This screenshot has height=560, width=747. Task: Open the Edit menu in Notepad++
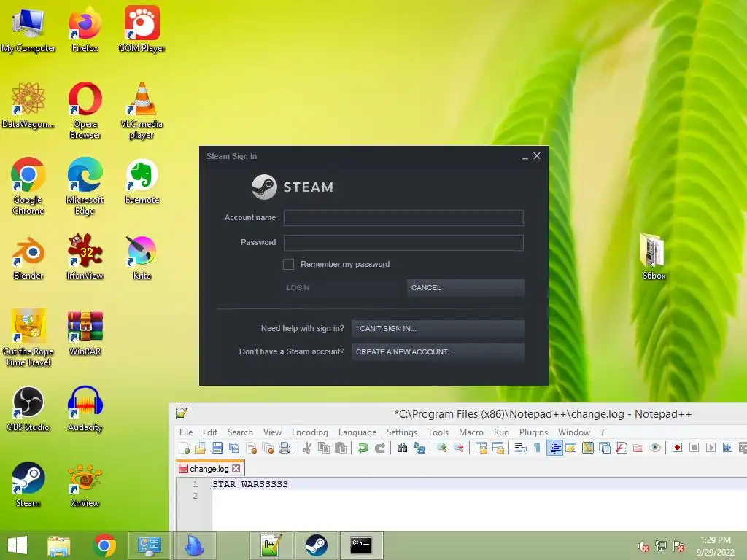coord(209,432)
